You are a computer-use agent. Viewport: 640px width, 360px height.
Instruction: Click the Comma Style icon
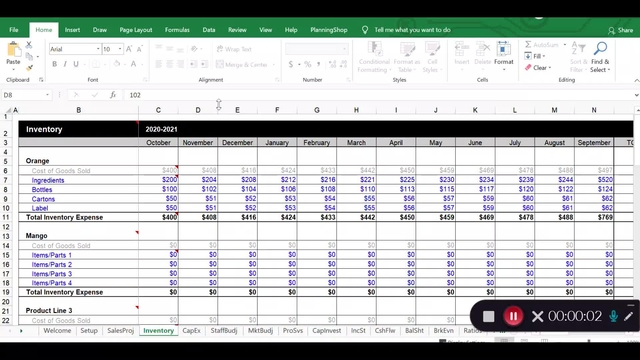pos(318,64)
